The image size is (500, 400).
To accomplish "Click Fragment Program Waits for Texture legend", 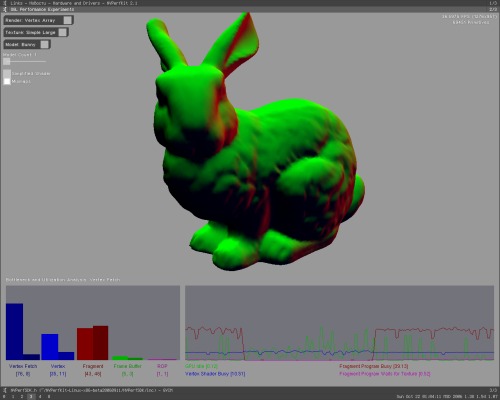I will click(x=385, y=374).
